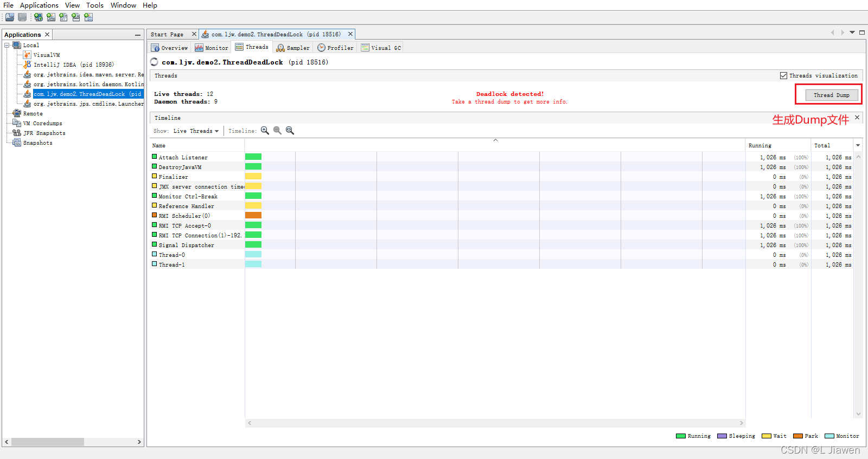The image size is (868, 459).
Task: Select the RMI Scheduler(0) thread row
Action: click(501, 216)
